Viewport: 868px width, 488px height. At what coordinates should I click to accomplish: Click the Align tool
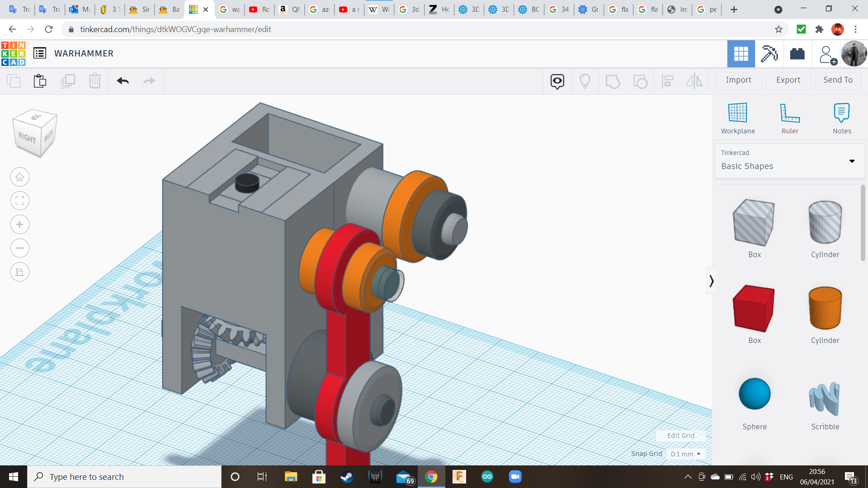(x=668, y=81)
